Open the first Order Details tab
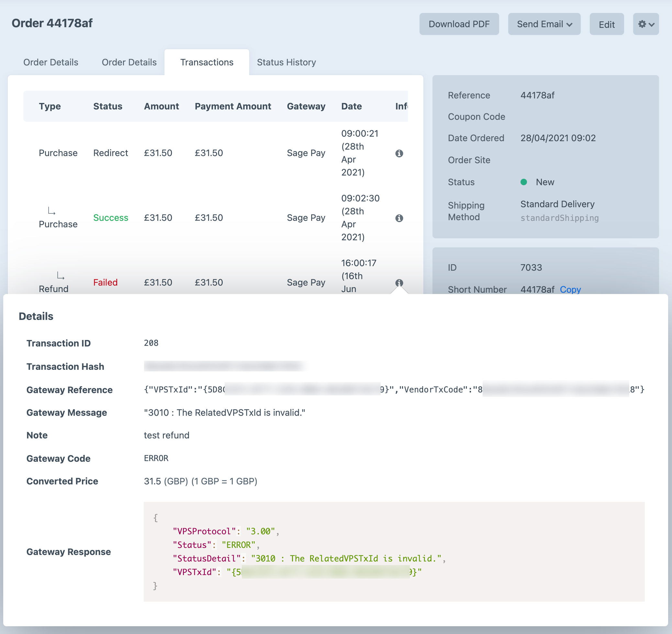 pos(51,62)
